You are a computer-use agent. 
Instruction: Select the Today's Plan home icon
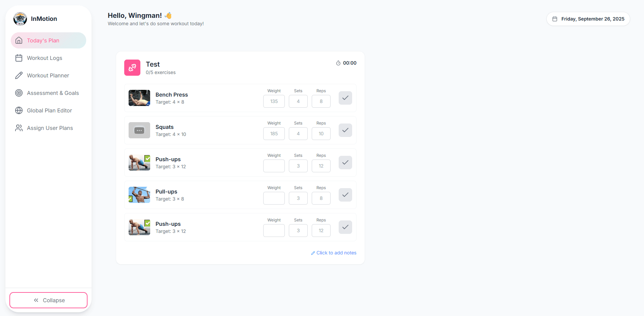click(x=19, y=40)
